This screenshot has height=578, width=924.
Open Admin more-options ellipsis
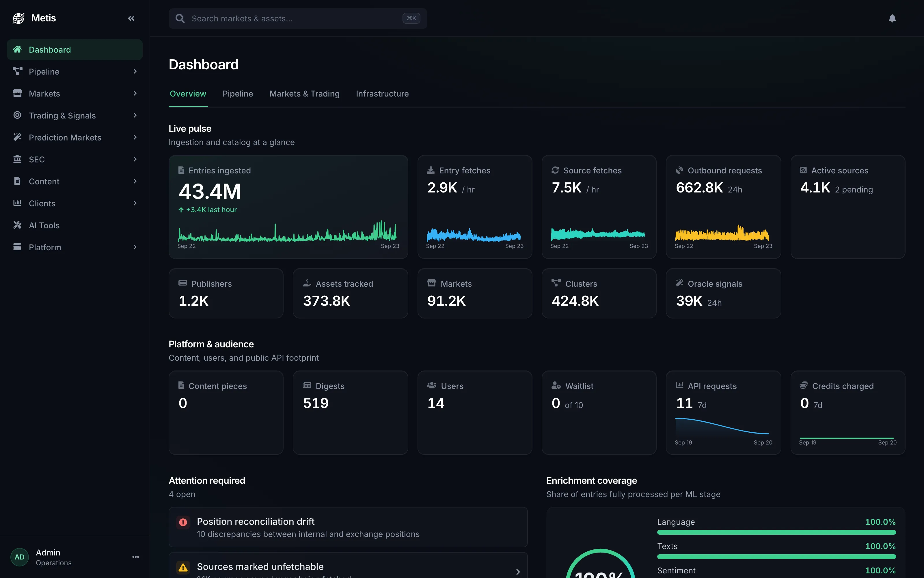135,557
